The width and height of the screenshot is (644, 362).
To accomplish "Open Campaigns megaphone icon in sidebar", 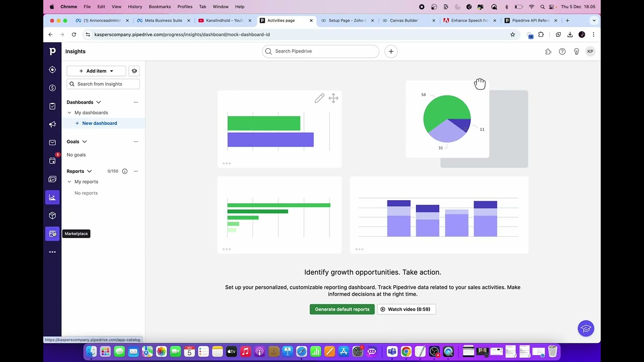I will (52, 124).
